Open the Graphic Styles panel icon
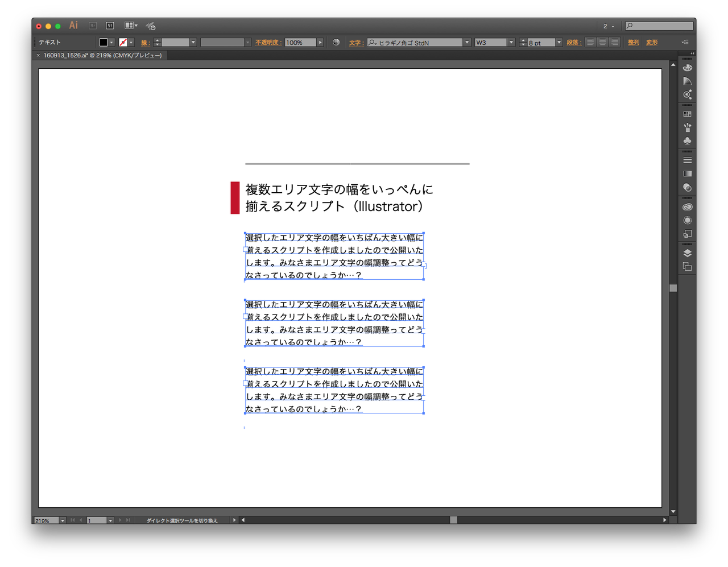This screenshot has height=567, width=728. pos(687,234)
